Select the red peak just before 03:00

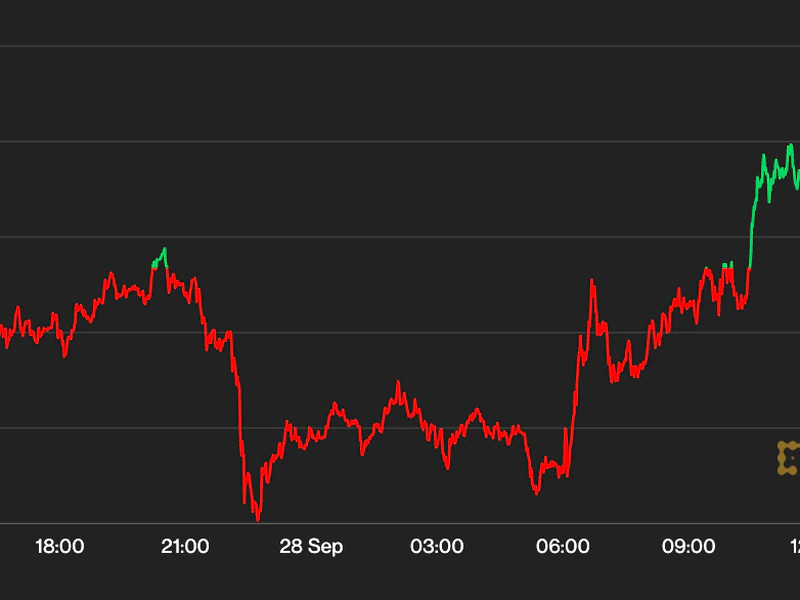point(398,383)
